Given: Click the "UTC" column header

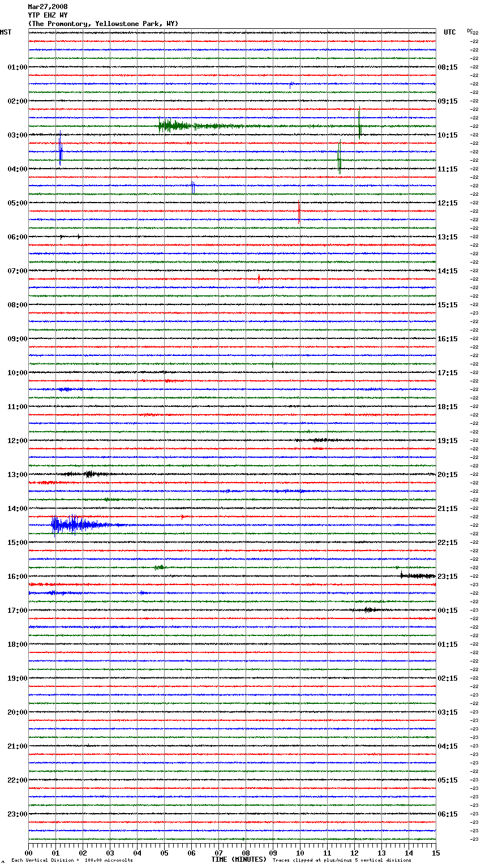Looking at the screenshot, I should tap(450, 32).
